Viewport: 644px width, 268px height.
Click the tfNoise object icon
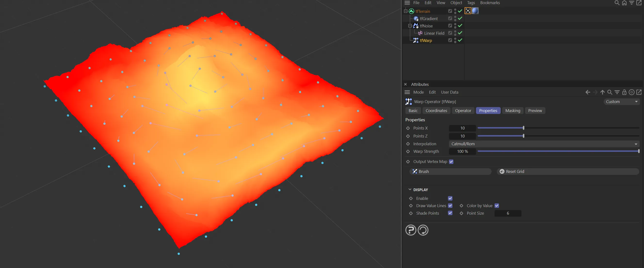(x=416, y=26)
